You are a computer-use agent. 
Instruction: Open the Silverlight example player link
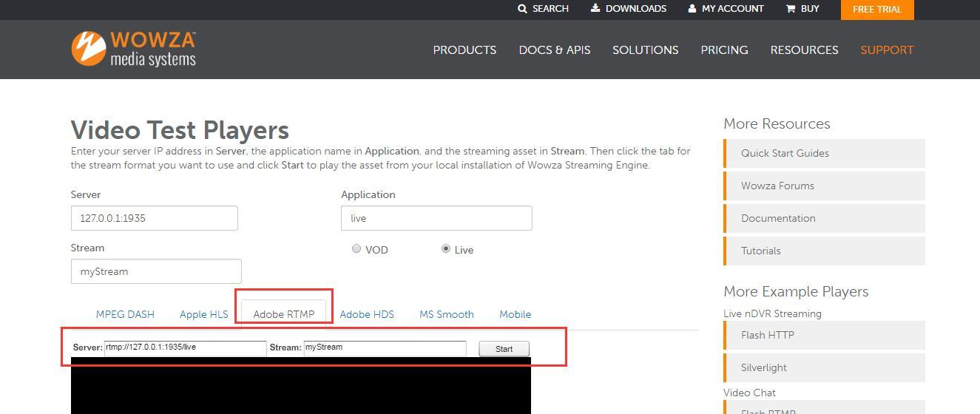click(x=764, y=367)
